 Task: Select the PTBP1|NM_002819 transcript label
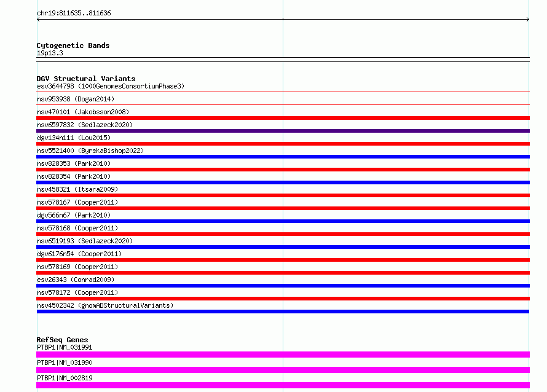click(x=65, y=378)
